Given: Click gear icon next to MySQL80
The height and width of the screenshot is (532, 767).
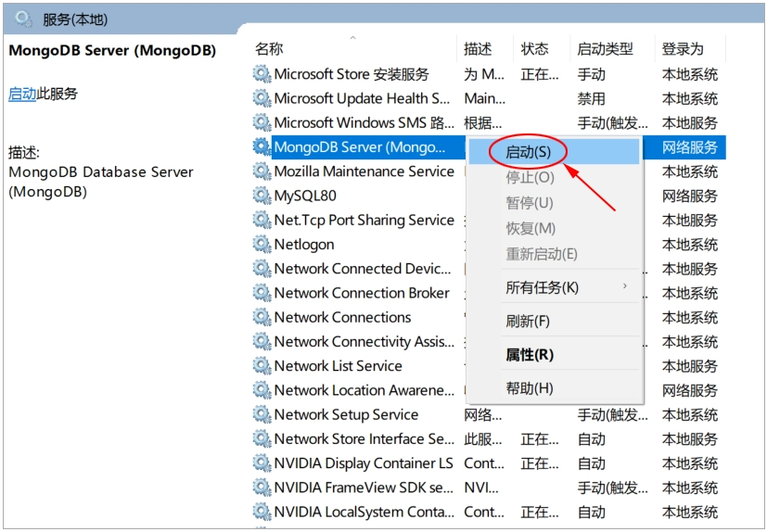Looking at the screenshot, I should click(262, 196).
